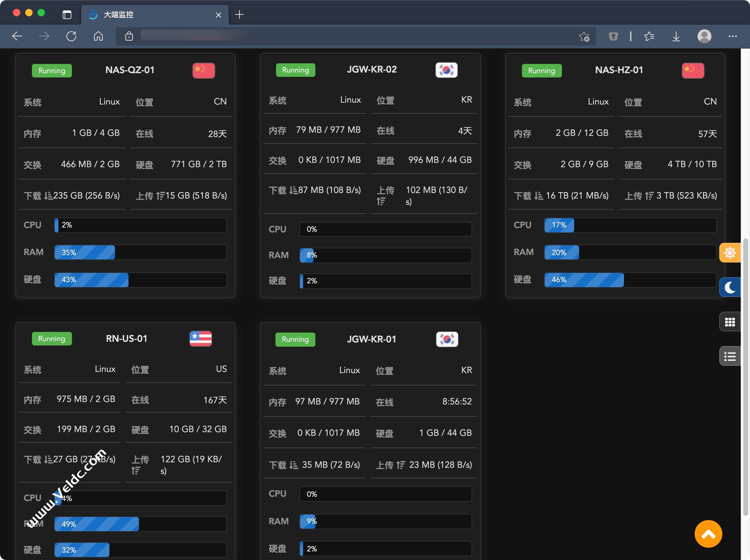
Task: Select the grid card view button
Action: click(730, 322)
